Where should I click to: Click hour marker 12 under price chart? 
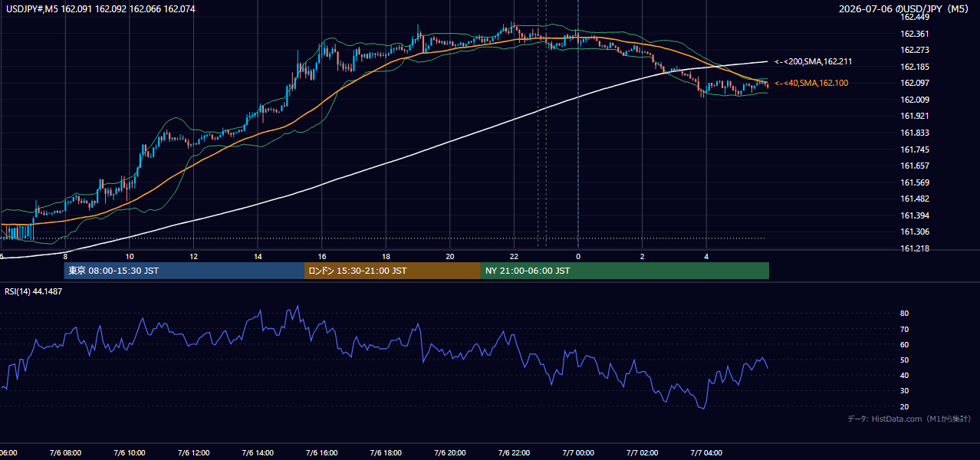coord(194,256)
